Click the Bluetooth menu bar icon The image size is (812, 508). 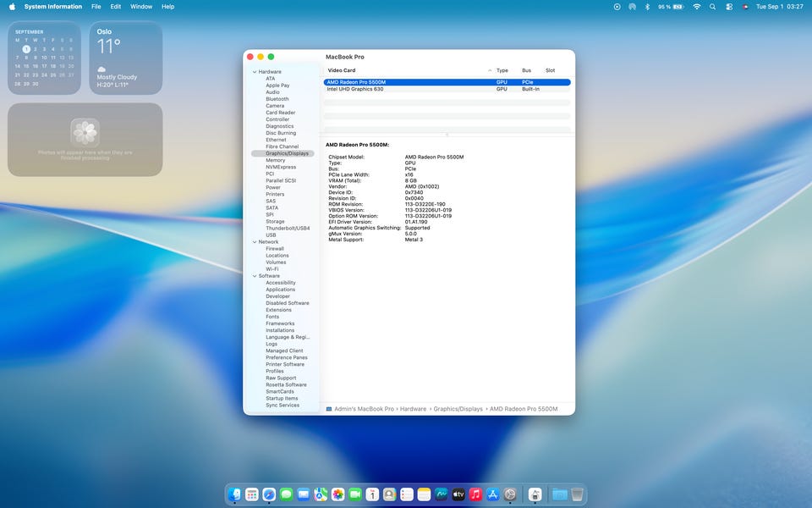click(647, 7)
